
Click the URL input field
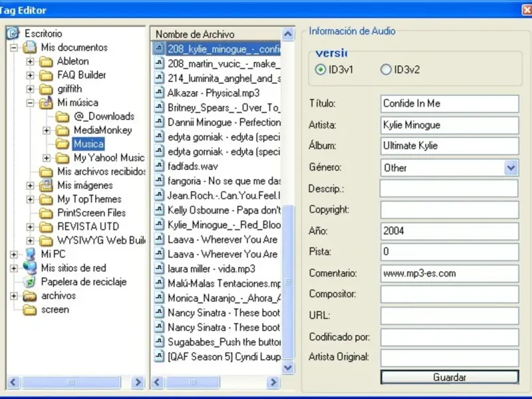(x=450, y=316)
